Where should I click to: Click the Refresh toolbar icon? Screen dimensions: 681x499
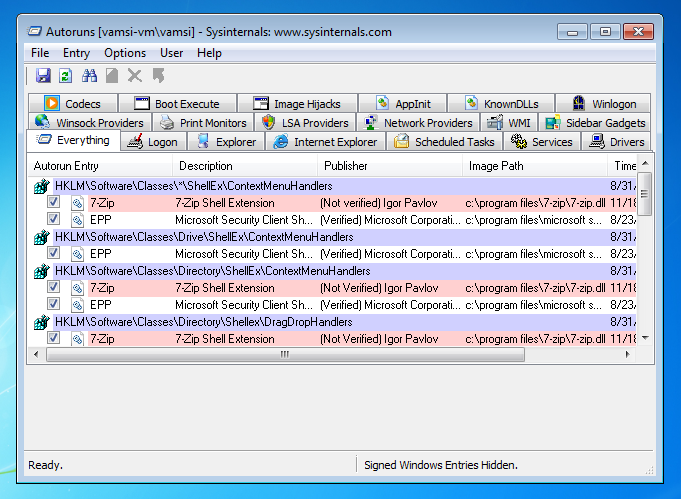pyautogui.click(x=65, y=76)
